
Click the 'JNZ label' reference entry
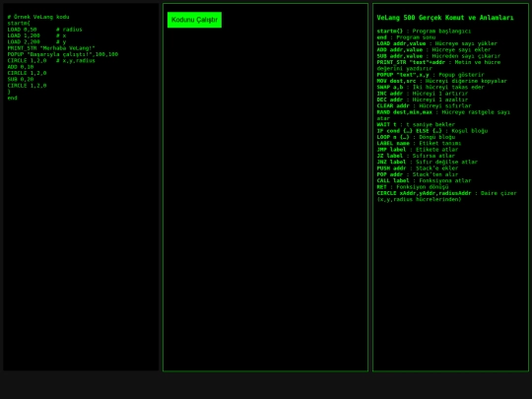pos(428,162)
